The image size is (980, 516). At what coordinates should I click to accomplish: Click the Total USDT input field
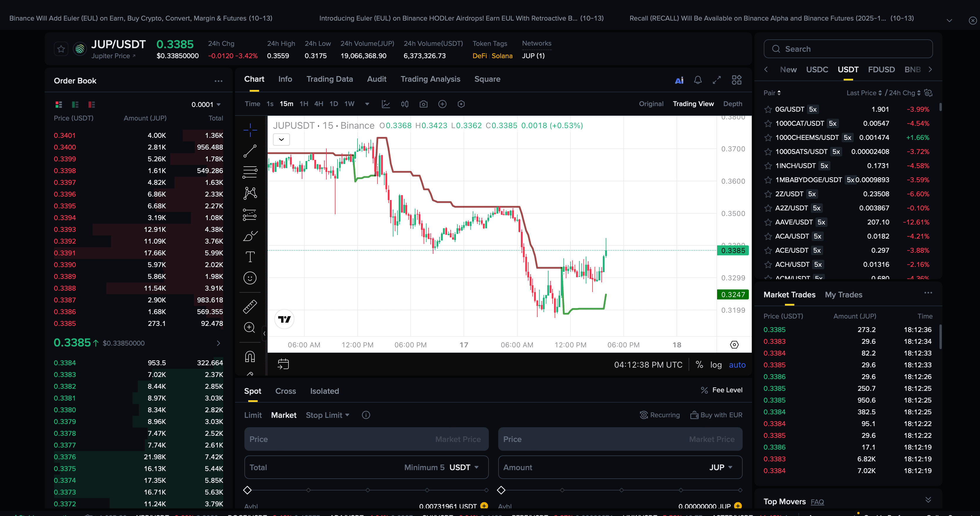click(x=366, y=467)
